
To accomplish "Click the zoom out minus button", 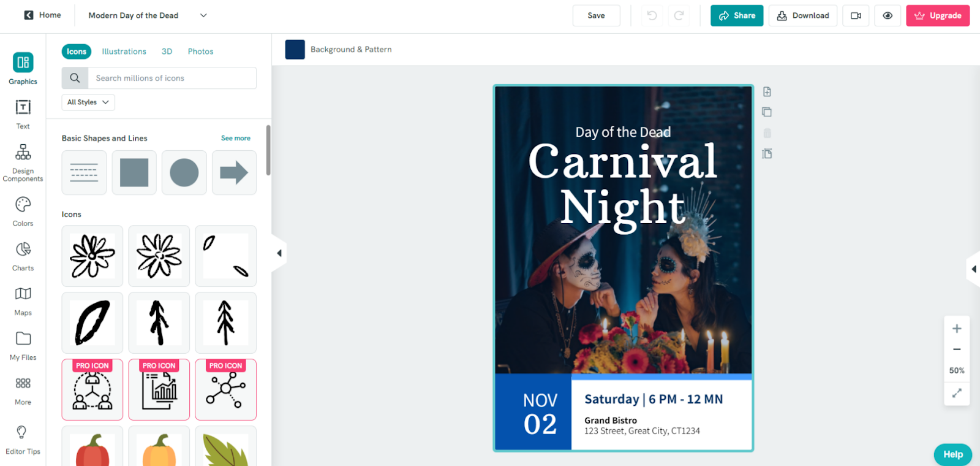I will coord(957,349).
